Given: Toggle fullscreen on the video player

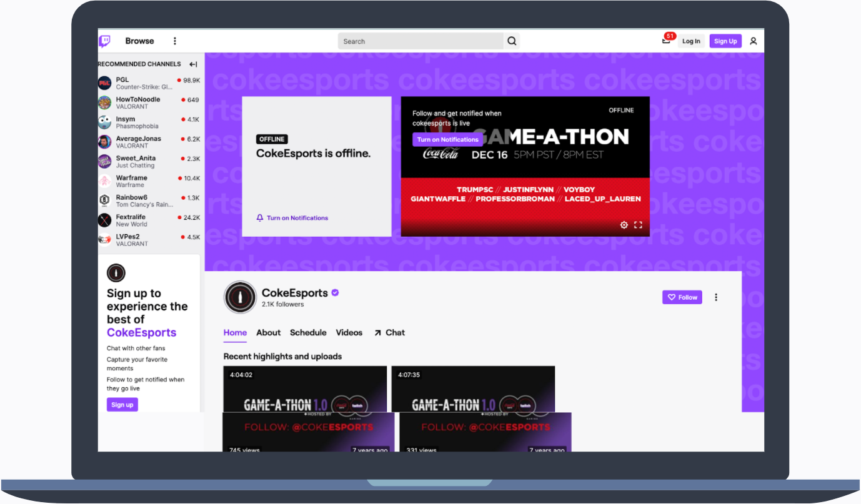Looking at the screenshot, I should coord(638,225).
